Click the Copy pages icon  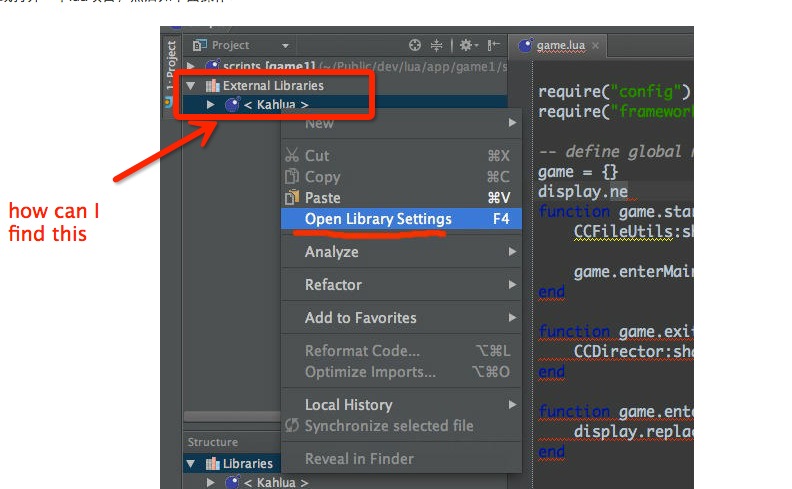pos(292,176)
